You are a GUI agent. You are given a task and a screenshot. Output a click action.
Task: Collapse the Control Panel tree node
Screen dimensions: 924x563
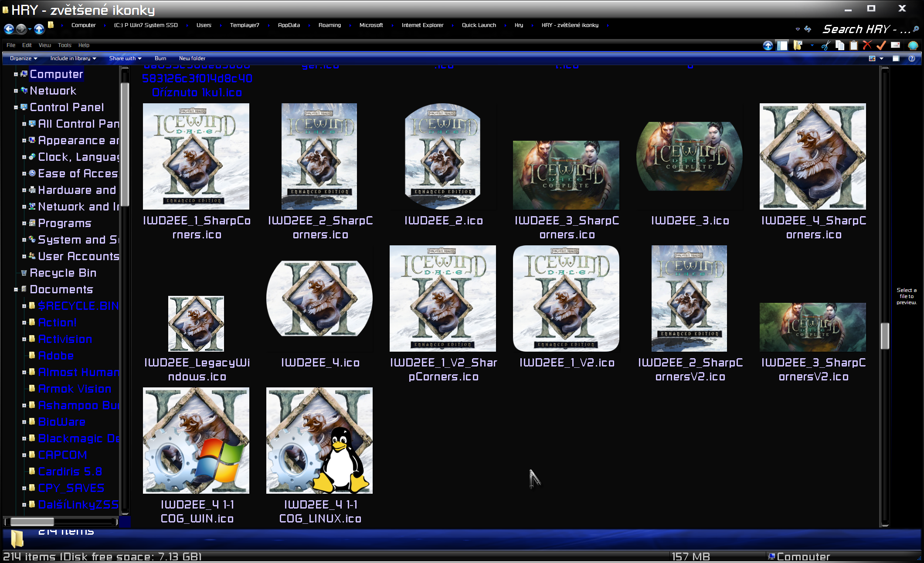point(16,108)
